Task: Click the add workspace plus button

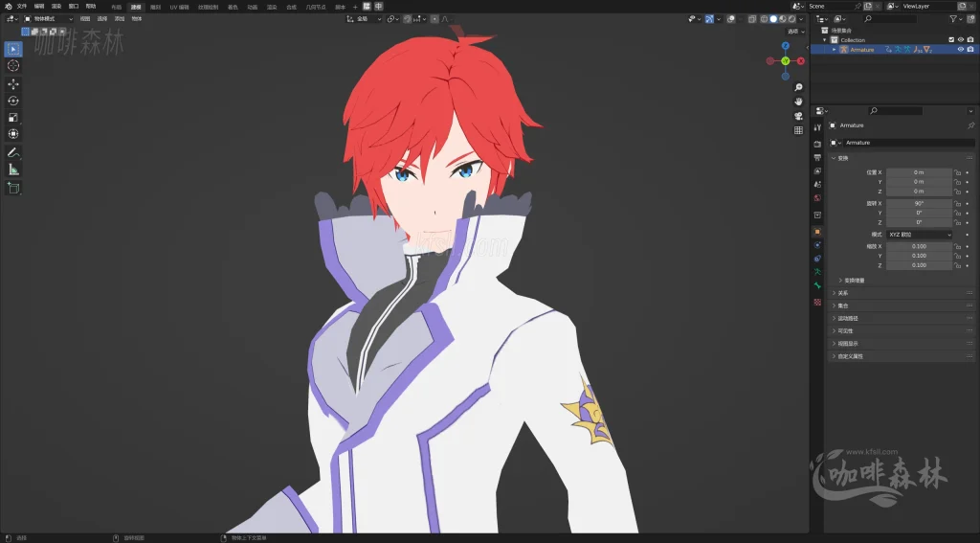Action: coord(355,7)
